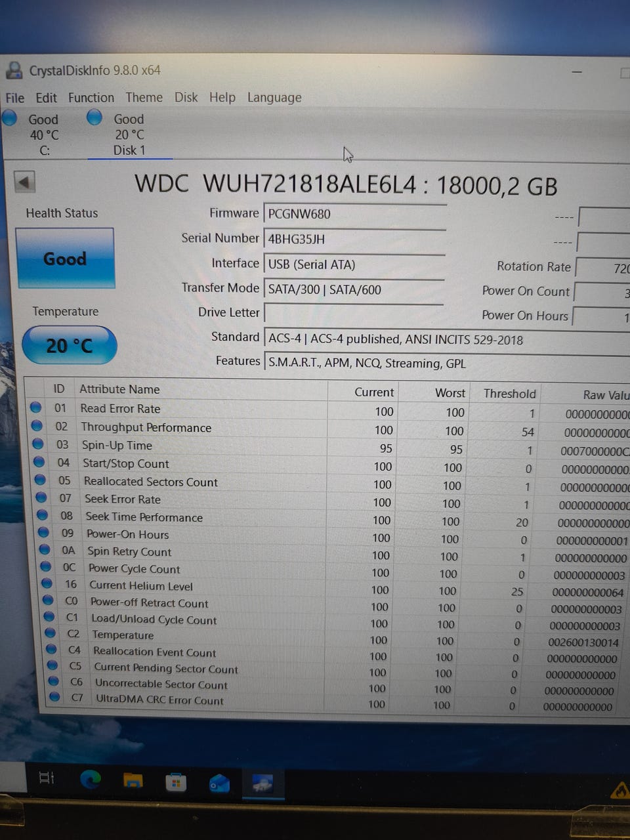Image resolution: width=630 pixels, height=840 pixels.
Task: Click the status dot for Throughput Performance
Action: (37, 425)
